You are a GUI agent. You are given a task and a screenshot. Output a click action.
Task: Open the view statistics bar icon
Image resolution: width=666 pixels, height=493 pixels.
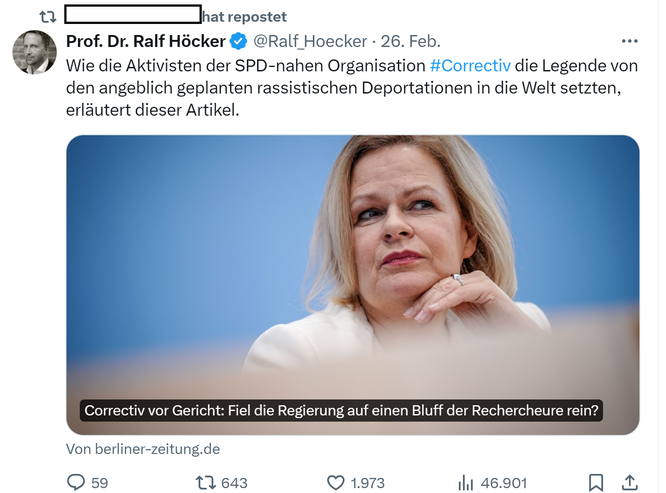[466, 483]
